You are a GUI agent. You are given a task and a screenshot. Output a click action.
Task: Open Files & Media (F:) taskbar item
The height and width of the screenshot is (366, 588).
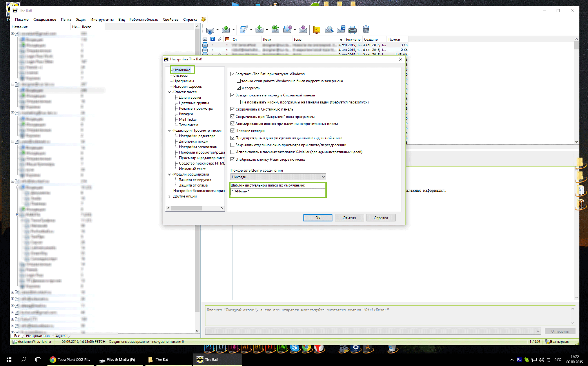point(119,359)
